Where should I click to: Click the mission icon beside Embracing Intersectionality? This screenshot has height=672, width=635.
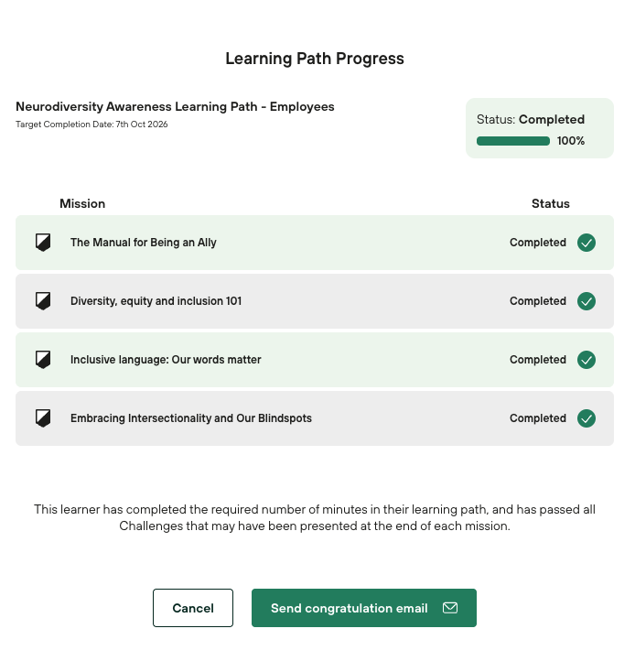pyautogui.click(x=43, y=418)
